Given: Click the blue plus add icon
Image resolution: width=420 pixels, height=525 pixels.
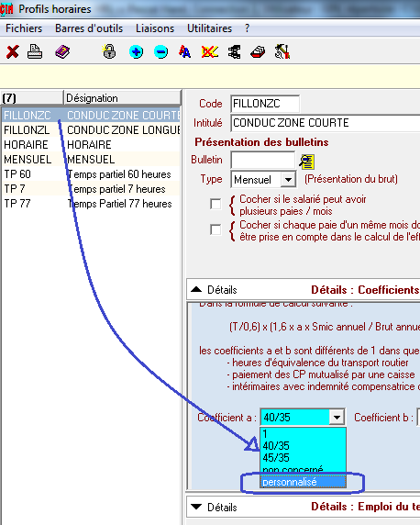Looking at the screenshot, I should pyautogui.click(x=137, y=52).
